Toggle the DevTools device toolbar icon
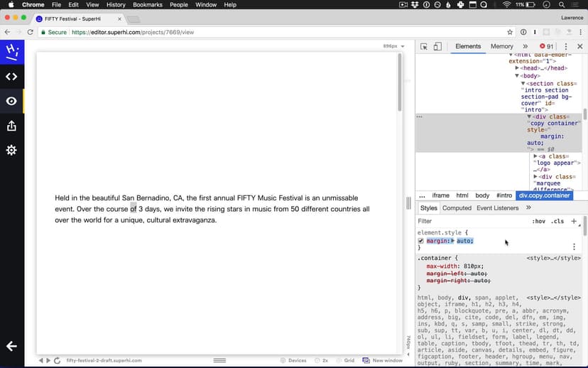588x368 pixels. click(x=437, y=46)
